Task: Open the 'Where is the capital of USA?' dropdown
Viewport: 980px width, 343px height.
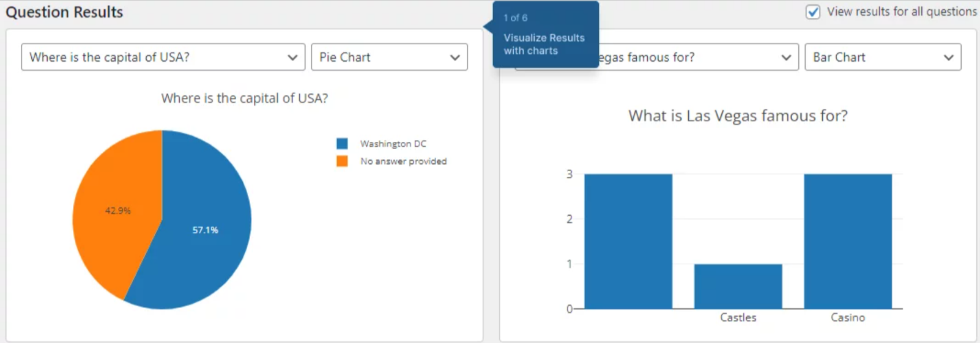Action: (x=163, y=57)
